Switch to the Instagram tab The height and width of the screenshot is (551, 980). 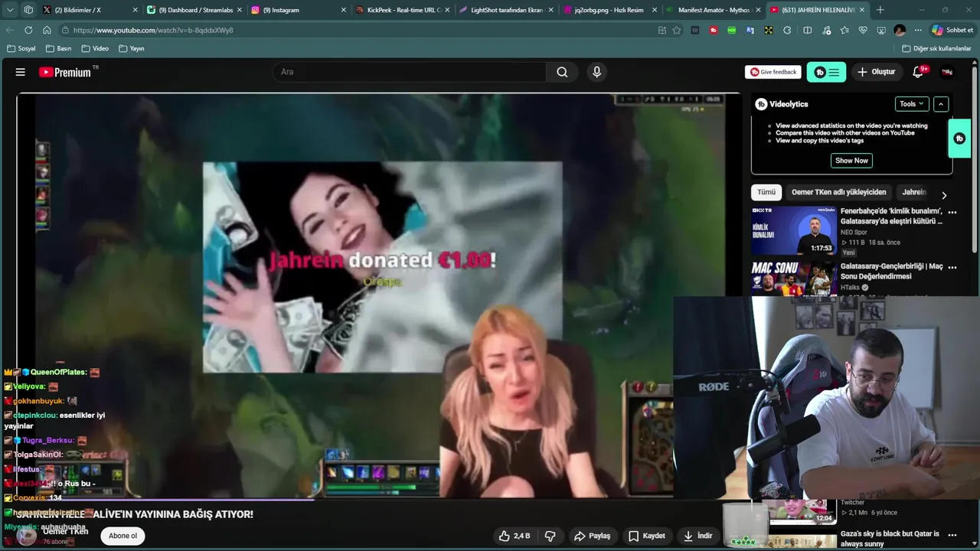(297, 10)
